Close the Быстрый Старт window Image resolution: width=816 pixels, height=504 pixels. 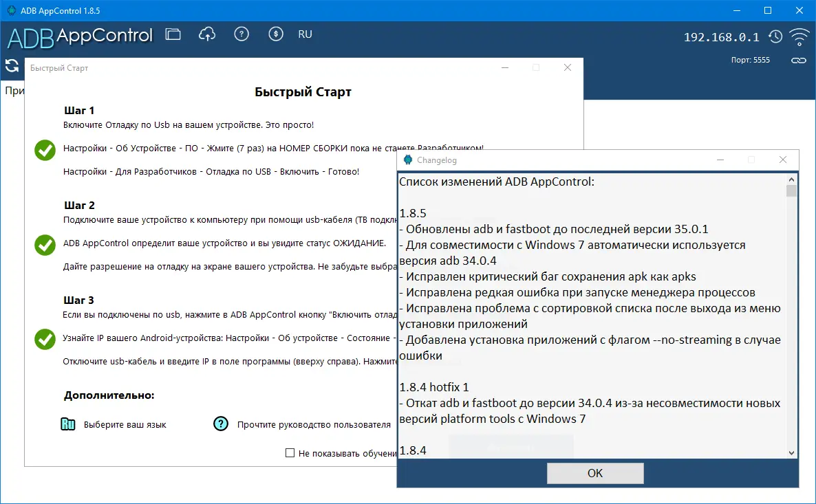coord(568,67)
